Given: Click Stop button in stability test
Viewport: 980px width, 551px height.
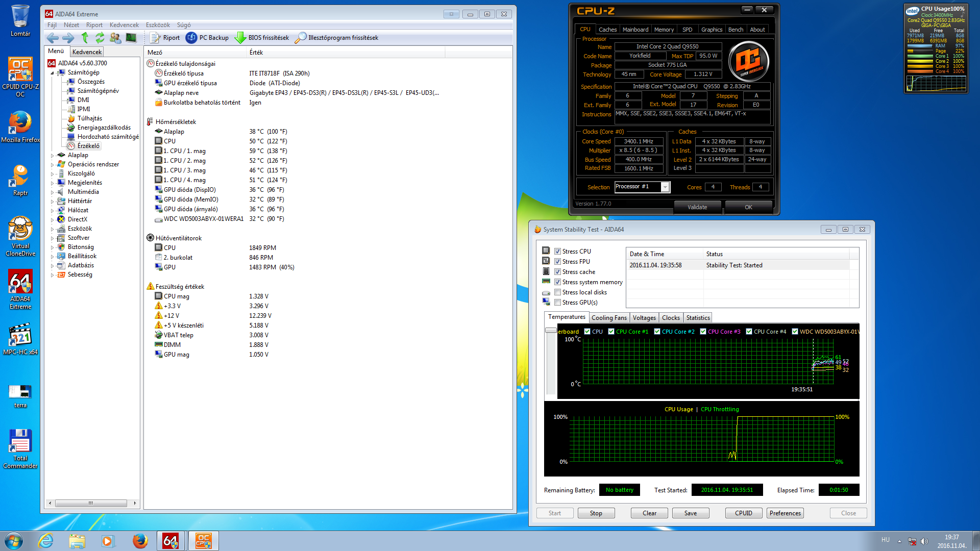Looking at the screenshot, I should (596, 513).
